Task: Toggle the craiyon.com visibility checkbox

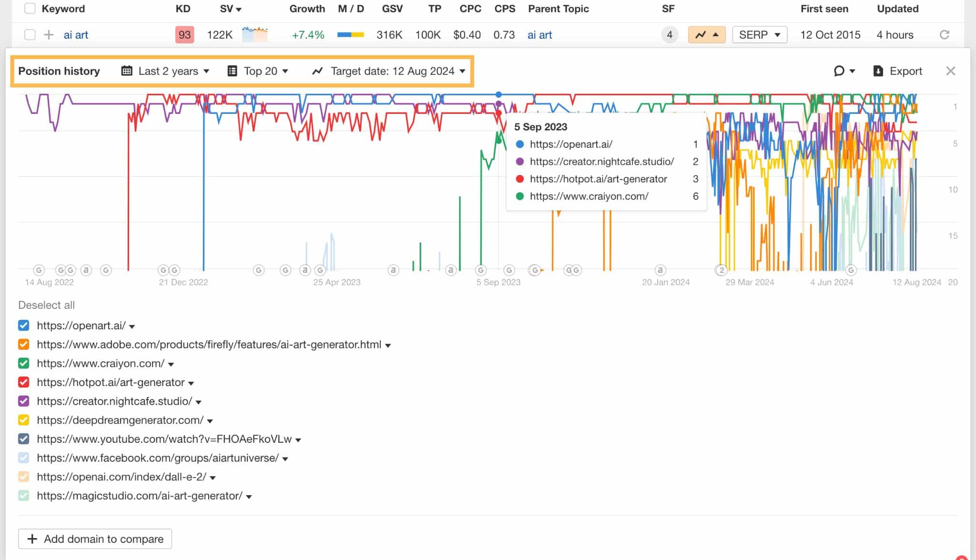Action: click(24, 363)
